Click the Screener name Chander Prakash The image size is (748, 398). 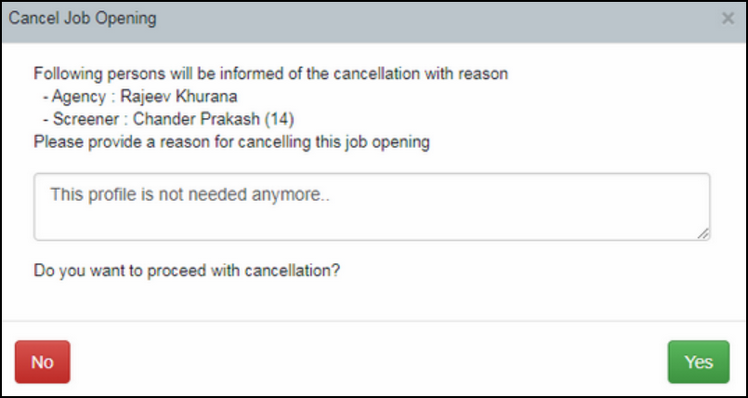click(196, 119)
